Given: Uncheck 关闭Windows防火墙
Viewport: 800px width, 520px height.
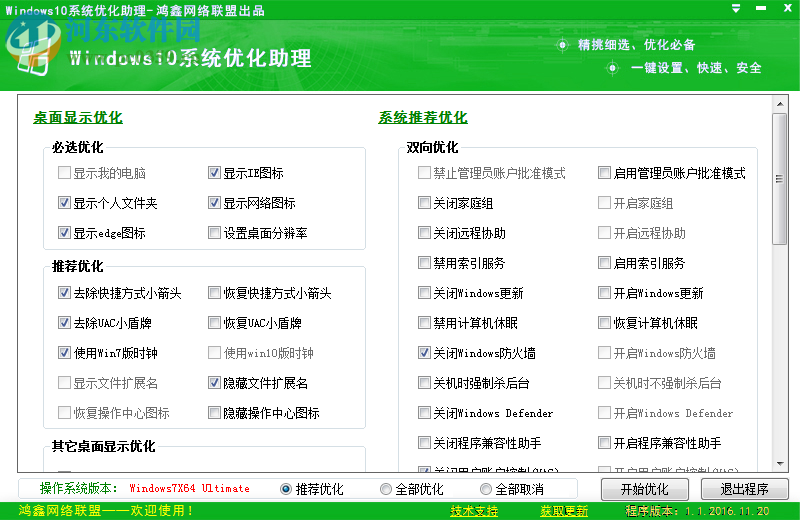Looking at the screenshot, I should (424, 353).
